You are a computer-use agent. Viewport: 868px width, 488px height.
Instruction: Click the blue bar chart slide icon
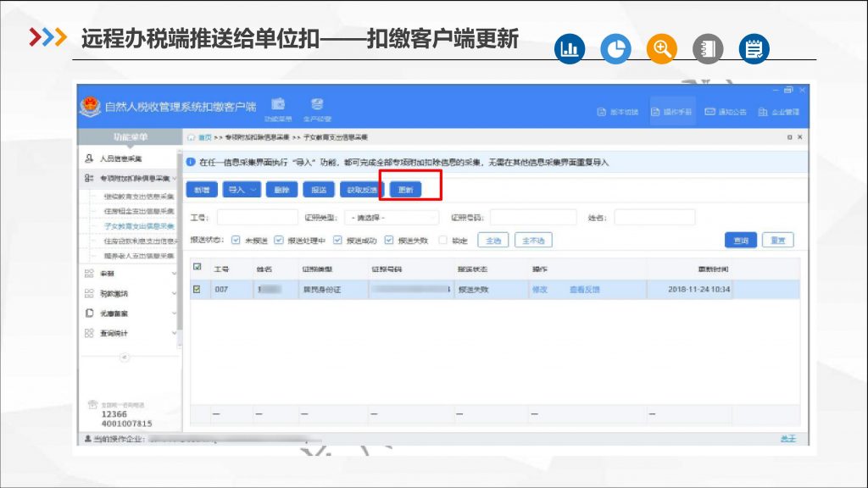(x=570, y=49)
